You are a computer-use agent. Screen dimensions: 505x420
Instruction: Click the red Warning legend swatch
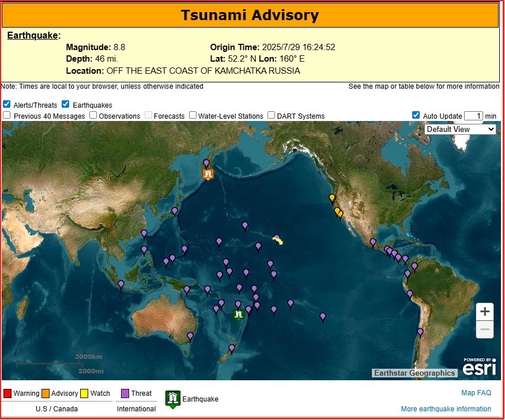pos(7,393)
